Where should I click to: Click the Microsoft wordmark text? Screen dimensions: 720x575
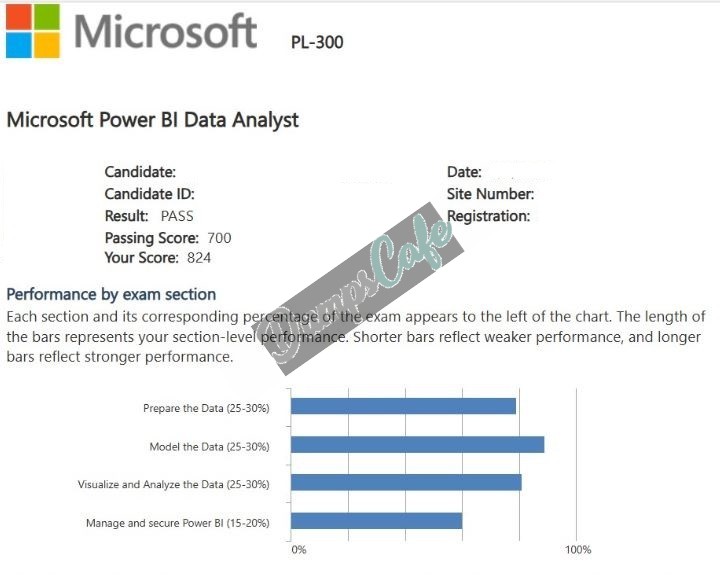(165, 31)
